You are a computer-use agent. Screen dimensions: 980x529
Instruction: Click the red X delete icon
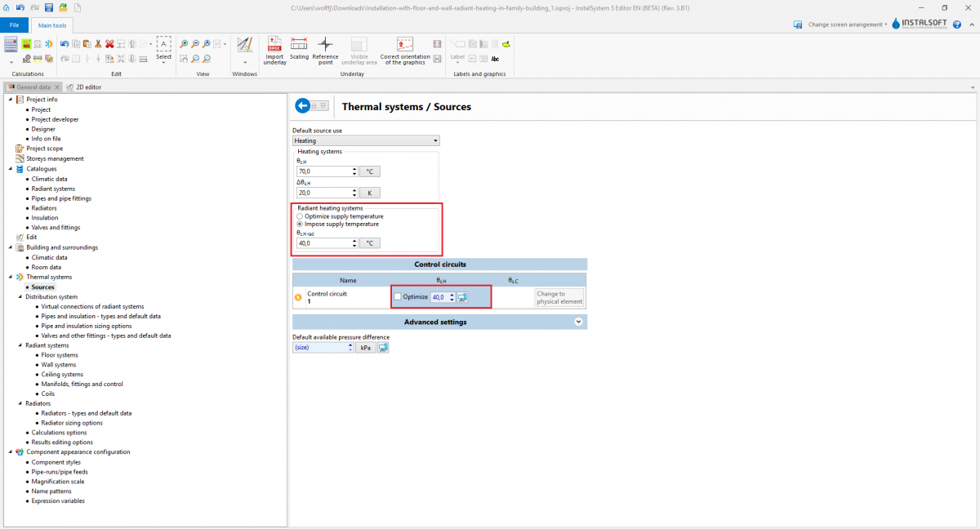point(109,44)
